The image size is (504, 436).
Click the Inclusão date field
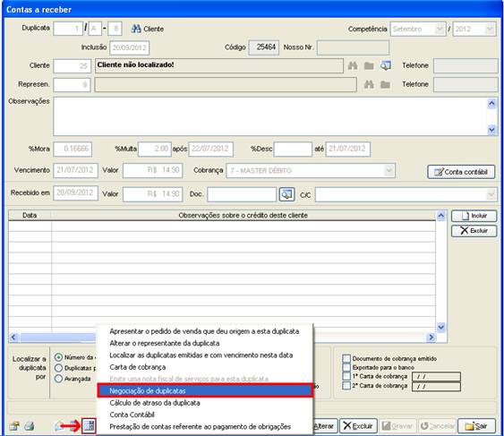[x=129, y=48]
